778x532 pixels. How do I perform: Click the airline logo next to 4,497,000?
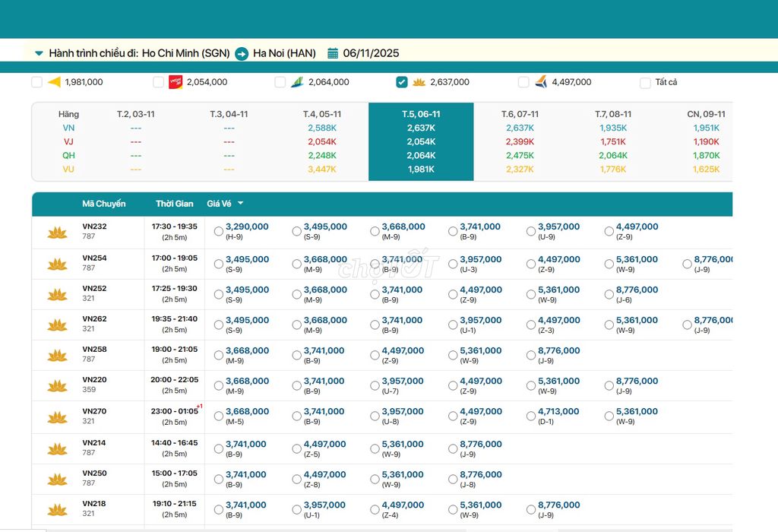pos(541,82)
